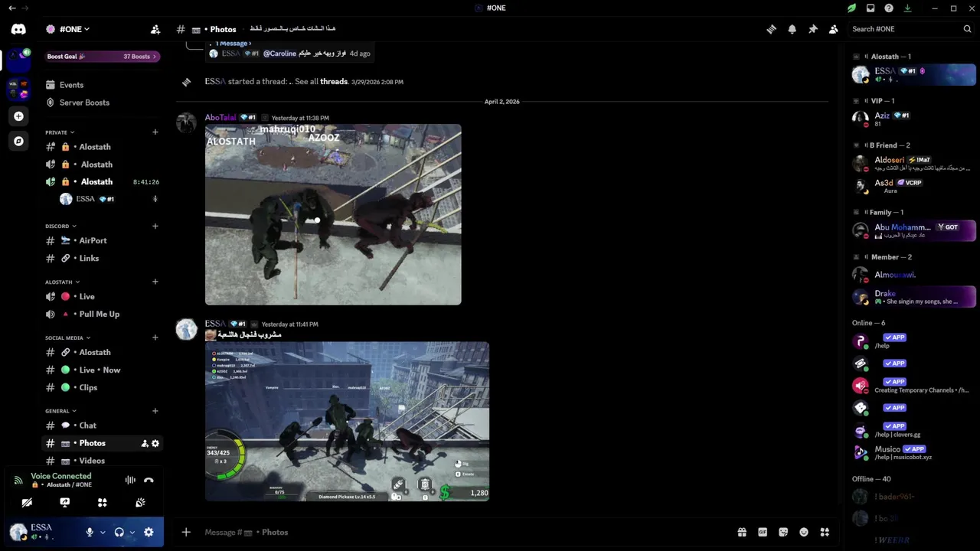Open Discover servers compass icon

click(18, 141)
